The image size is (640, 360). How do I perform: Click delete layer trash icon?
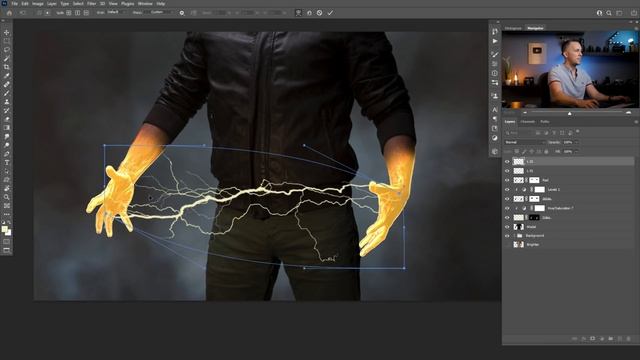click(629, 339)
